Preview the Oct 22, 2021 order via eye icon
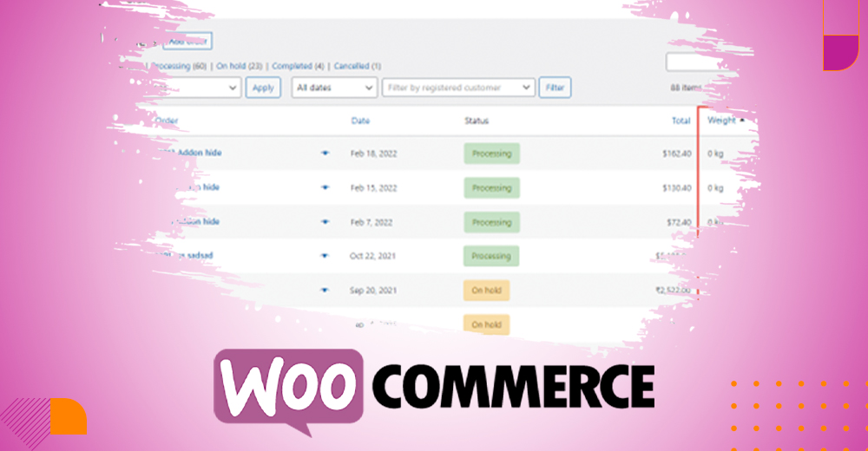 (x=325, y=256)
